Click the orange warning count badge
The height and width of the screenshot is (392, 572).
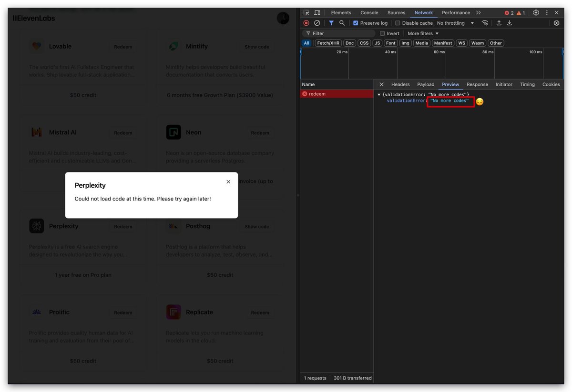(x=521, y=13)
